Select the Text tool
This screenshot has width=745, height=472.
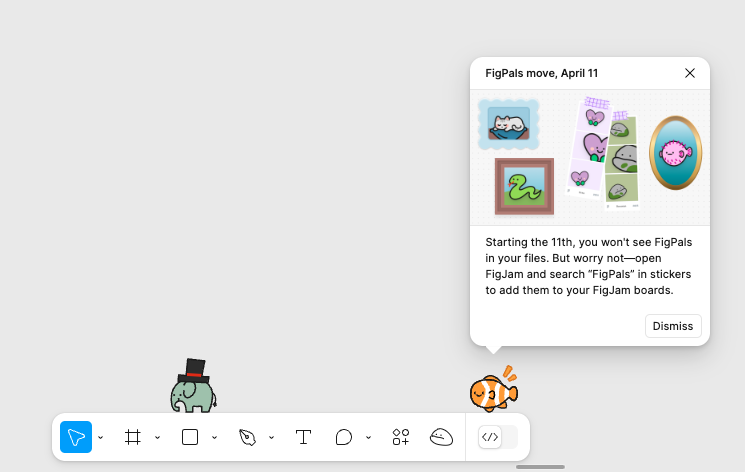[x=304, y=437]
